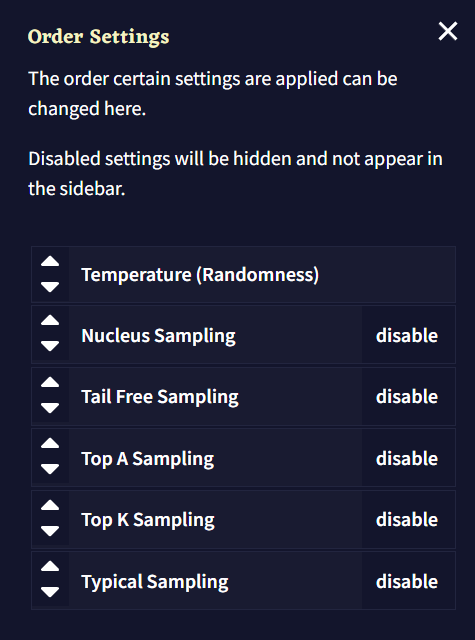Disable Nucleus Sampling

coord(408,335)
